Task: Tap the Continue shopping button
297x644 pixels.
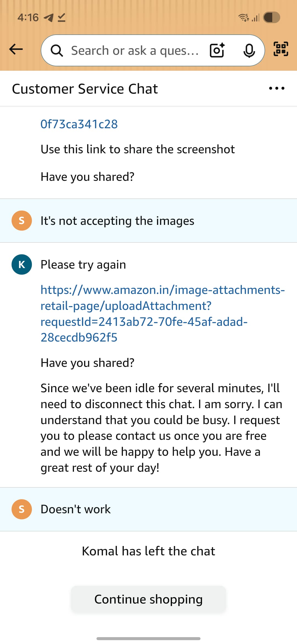Action: (148, 599)
